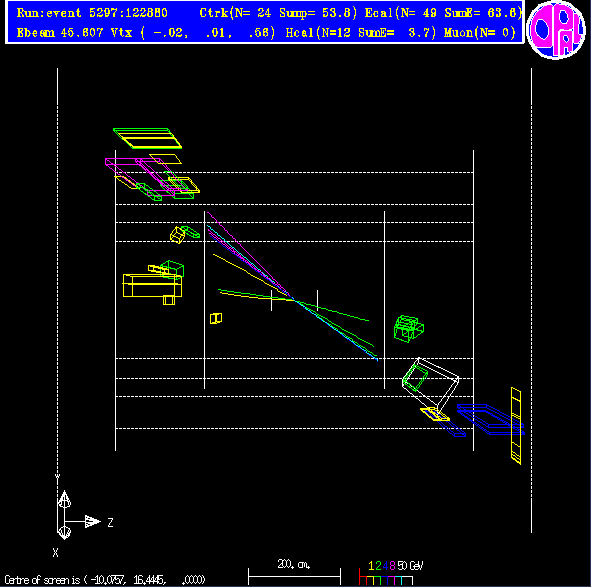Click the Y axis arrow icon
This screenshot has height=587, width=591.
(64, 499)
